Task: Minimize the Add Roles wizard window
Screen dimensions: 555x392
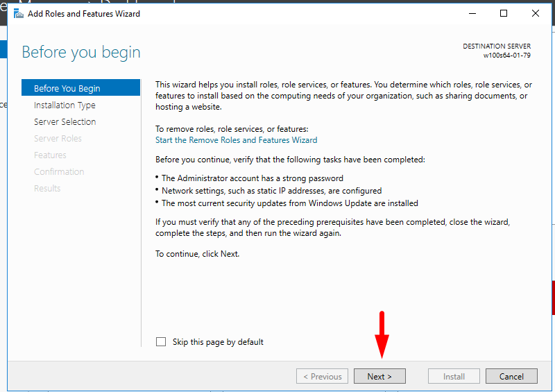Action: (472, 13)
